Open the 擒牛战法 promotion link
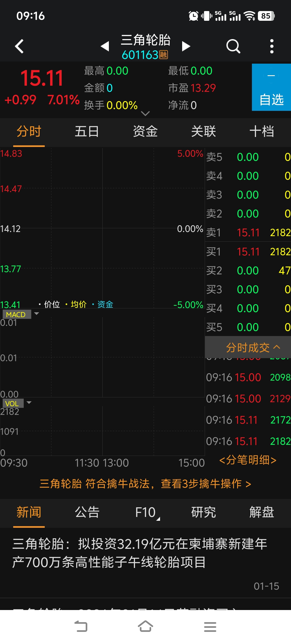The height and width of the screenshot is (644, 291). tap(145, 484)
